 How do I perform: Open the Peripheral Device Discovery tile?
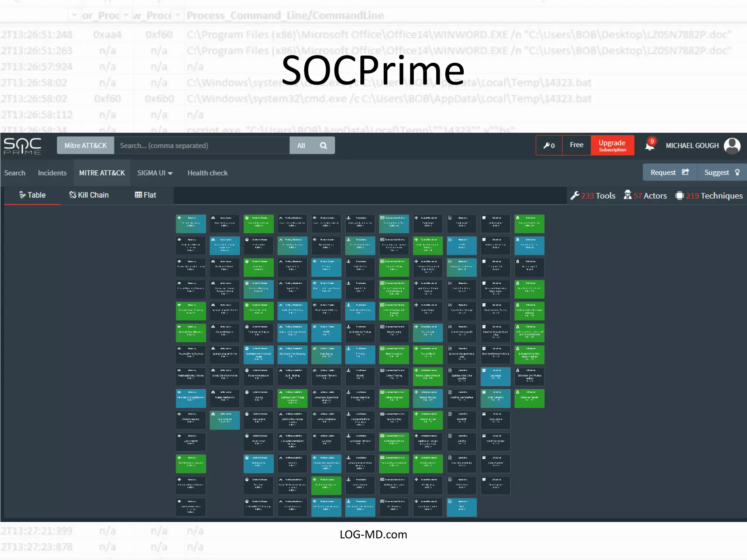191,377
